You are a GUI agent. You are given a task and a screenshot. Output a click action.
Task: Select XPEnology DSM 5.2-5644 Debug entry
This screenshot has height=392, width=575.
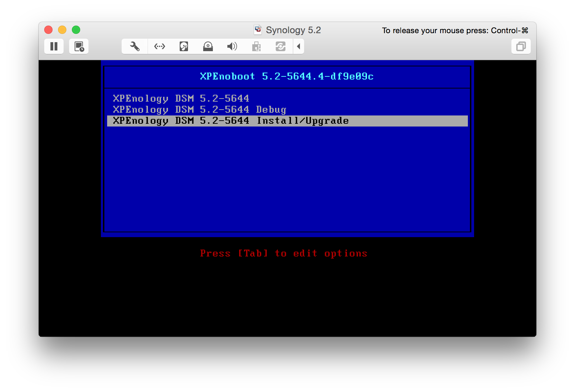(x=287, y=110)
